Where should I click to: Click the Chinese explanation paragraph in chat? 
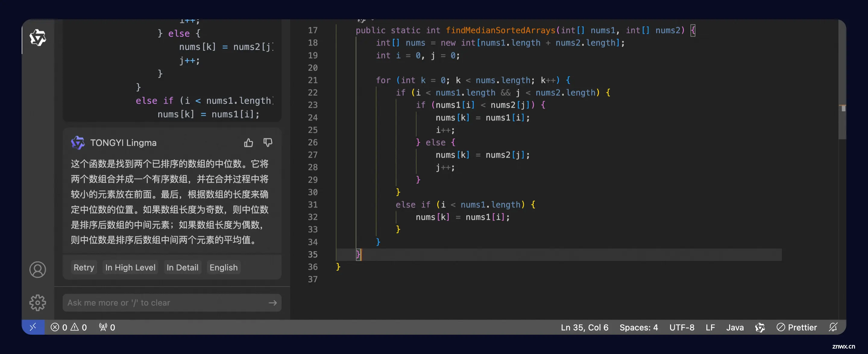(x=170, y=202)
